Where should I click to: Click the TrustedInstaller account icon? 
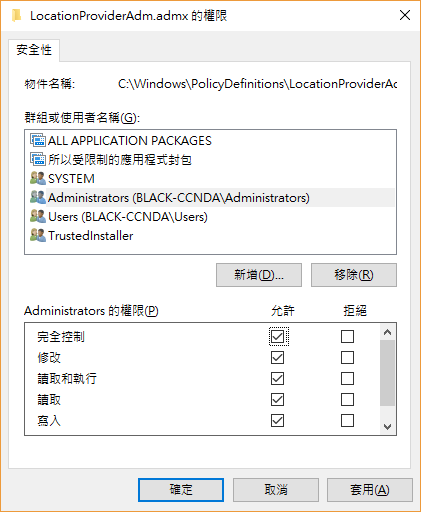pyautogui.click(x=38, y=235)
